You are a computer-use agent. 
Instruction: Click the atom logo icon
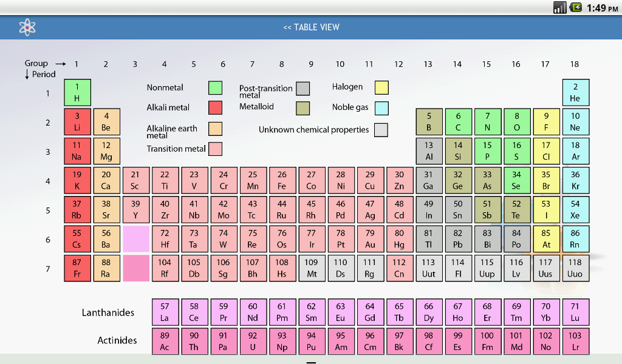tap(27, 27)
